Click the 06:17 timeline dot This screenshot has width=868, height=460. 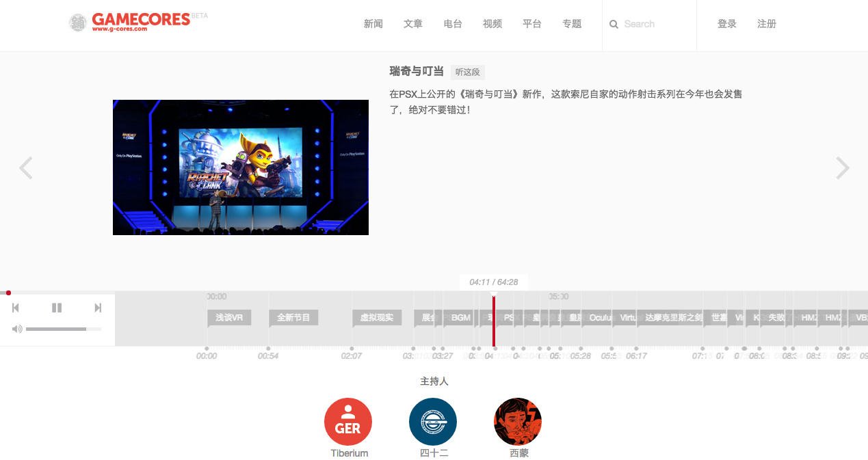pos(636,349)
